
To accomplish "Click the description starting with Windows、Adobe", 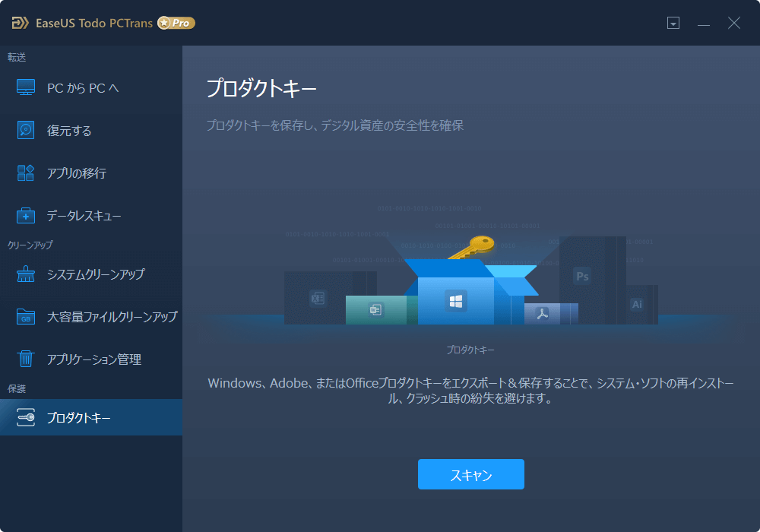I will pyautogui.click(x=470, y=391).
